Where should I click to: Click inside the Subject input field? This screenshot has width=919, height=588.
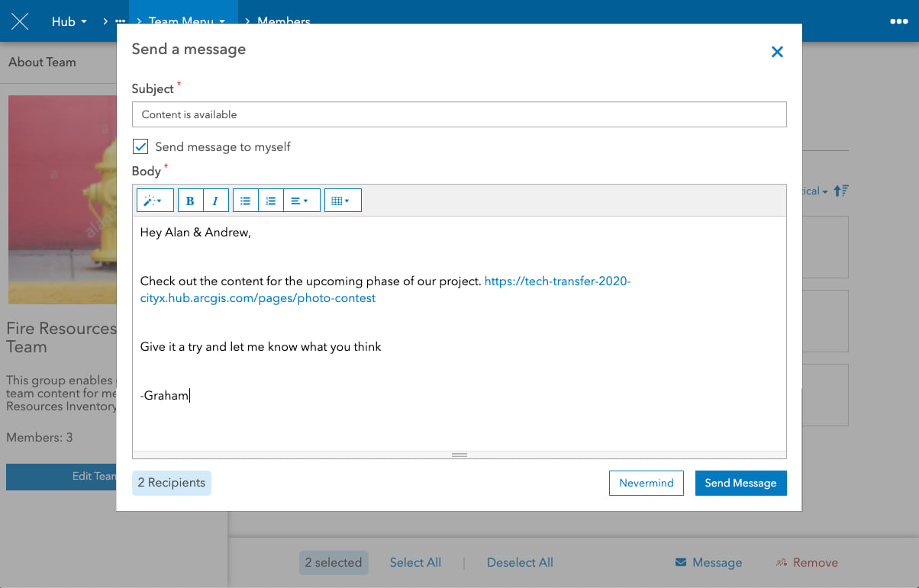(x=459, y=114)
